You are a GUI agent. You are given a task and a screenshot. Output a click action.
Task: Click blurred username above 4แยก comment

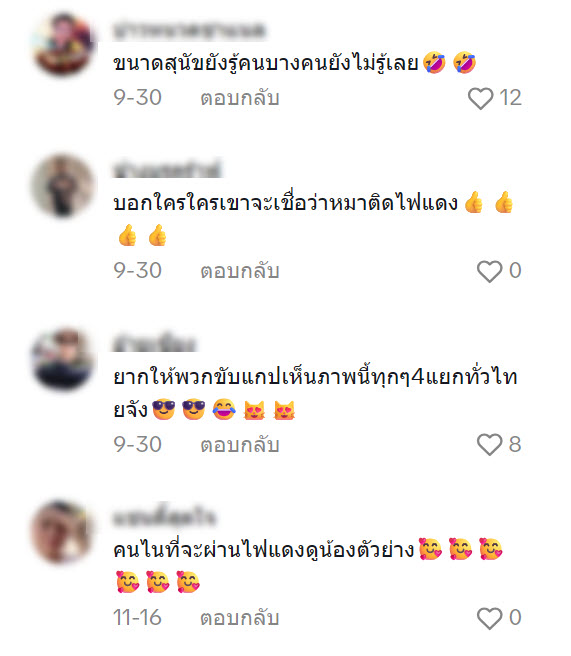pyautogui.click(x=154, y=343)
